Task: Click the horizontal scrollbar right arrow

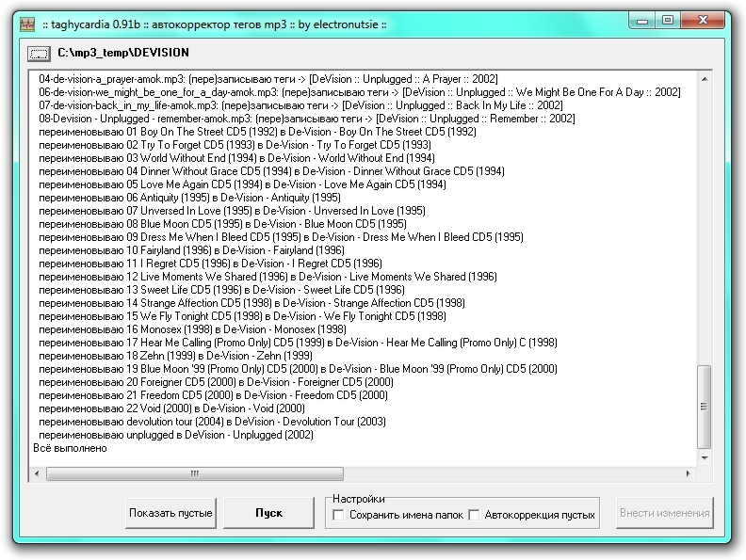Action: 688,473
